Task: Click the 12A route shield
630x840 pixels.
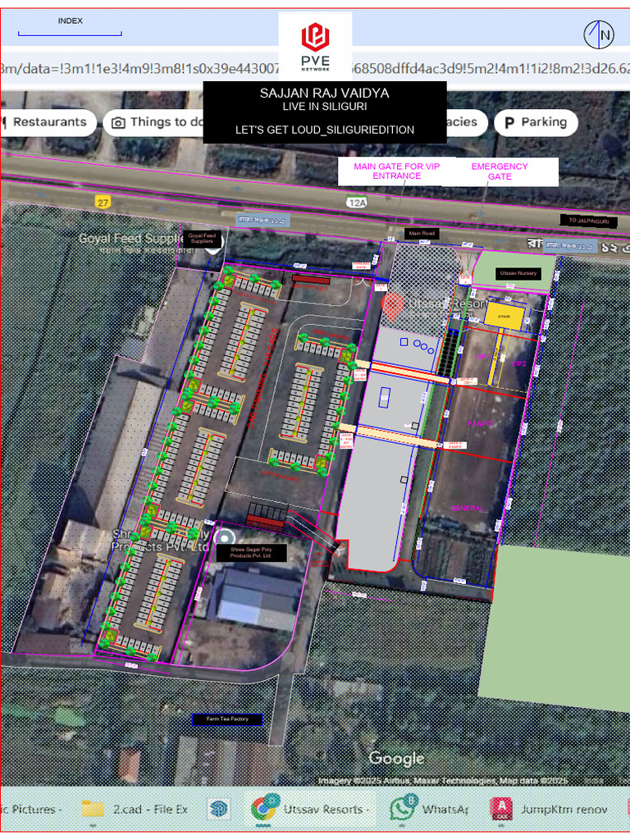Action: click(x=357, y=203)
